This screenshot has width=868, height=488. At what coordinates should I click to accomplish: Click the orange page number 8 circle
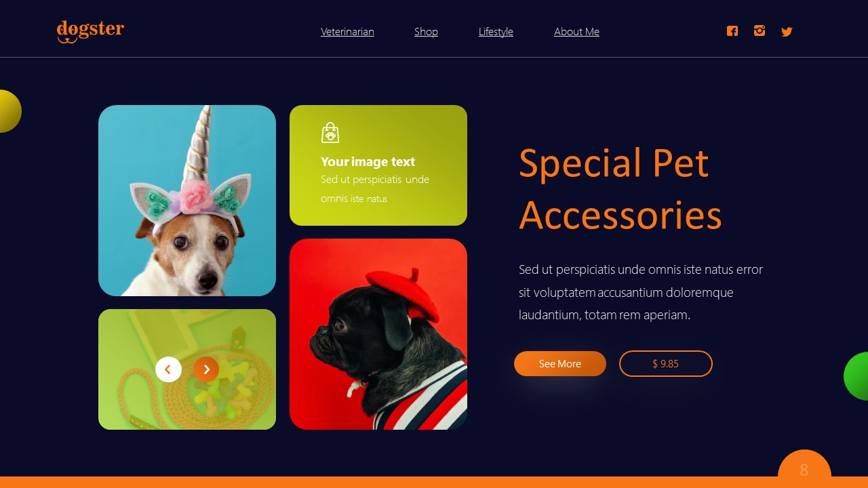click(x=804, y=469)
